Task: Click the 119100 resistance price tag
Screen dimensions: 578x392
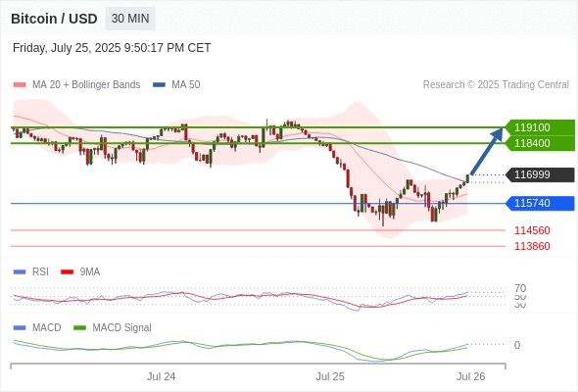Action: (x=540, y=127)
